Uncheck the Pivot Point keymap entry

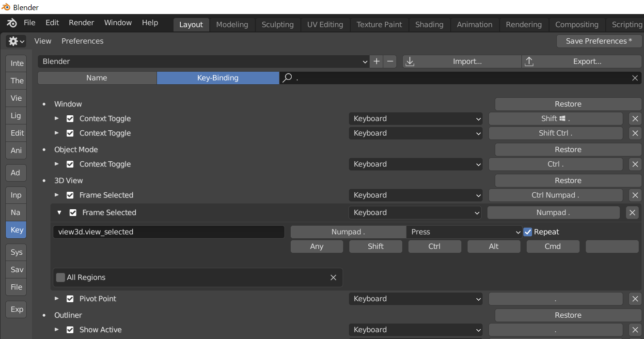click(70, 299)
